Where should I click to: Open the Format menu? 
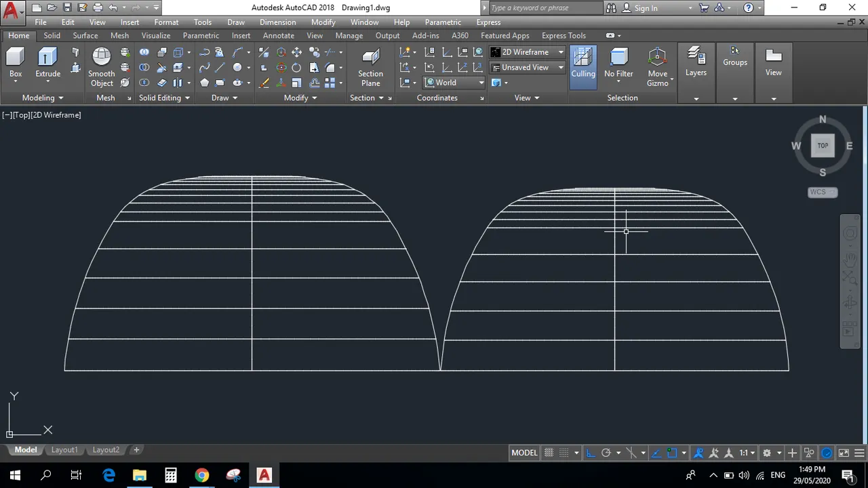point(166,22)
